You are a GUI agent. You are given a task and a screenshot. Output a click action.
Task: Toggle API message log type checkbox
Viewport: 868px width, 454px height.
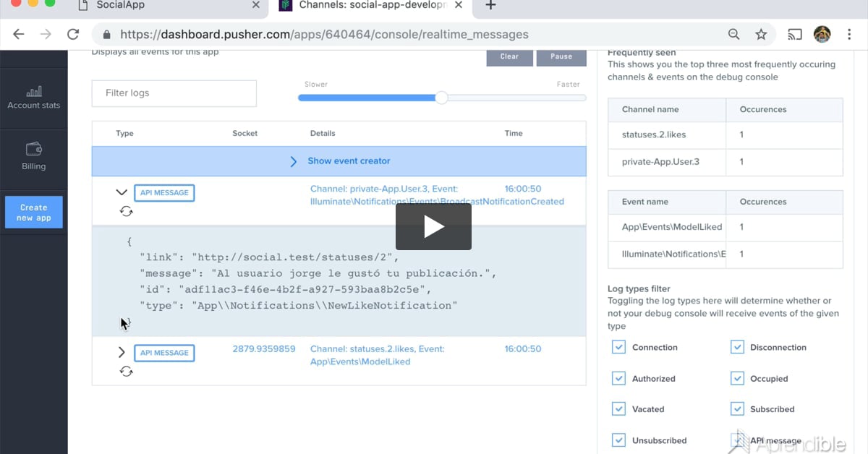(x=737, y=440)
